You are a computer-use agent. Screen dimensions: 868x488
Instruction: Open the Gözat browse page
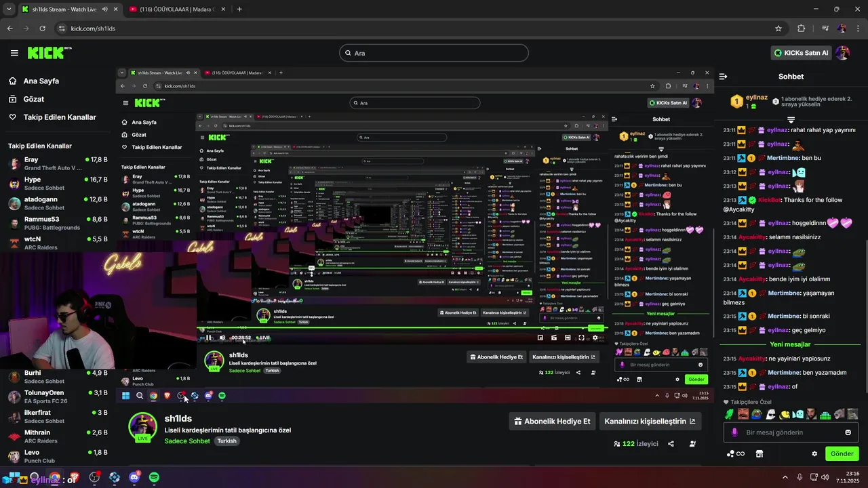click(x=33, y=99)
